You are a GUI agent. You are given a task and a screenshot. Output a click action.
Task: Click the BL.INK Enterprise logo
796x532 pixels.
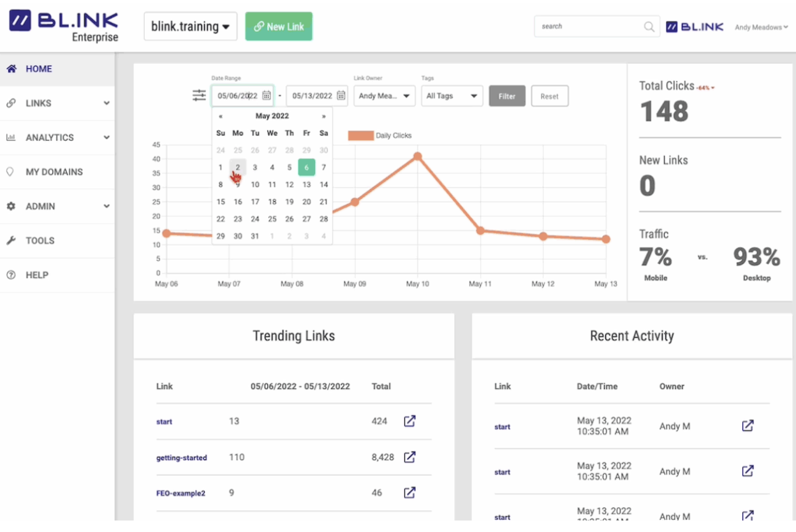click(x=64, y=26)
